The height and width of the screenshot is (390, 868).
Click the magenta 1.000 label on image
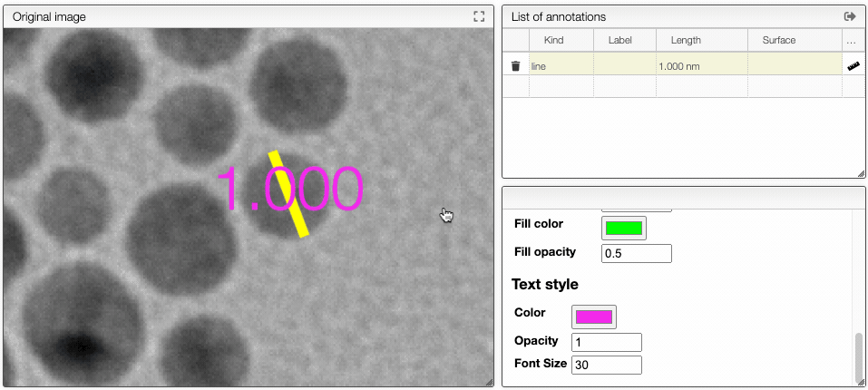point(289,189)
